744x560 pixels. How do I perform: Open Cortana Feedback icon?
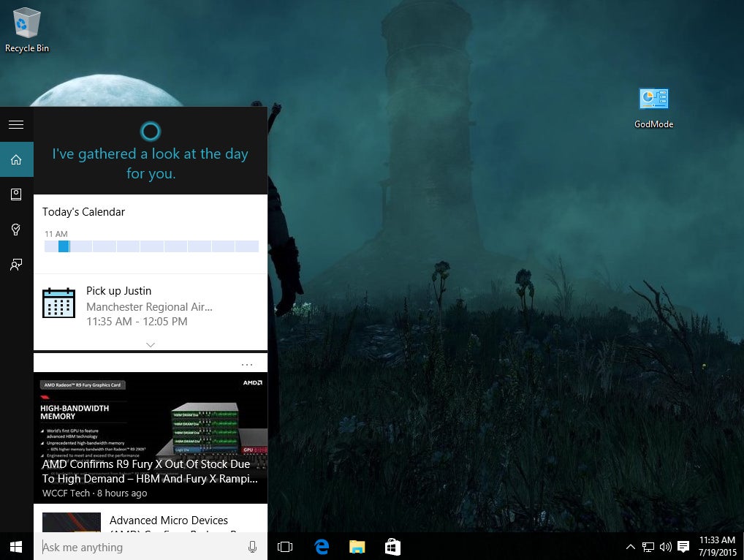[16, 265]
